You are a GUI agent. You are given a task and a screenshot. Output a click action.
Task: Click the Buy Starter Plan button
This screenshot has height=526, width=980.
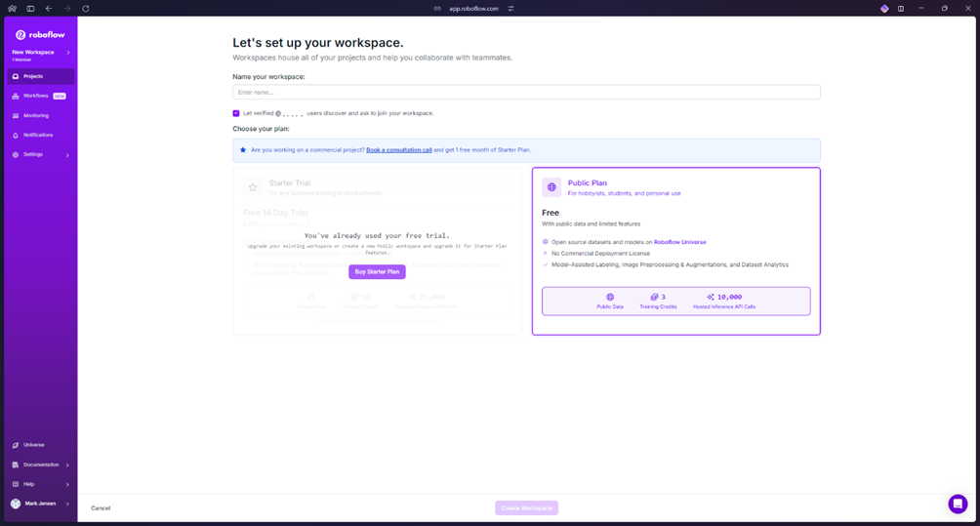click(377, 272)
